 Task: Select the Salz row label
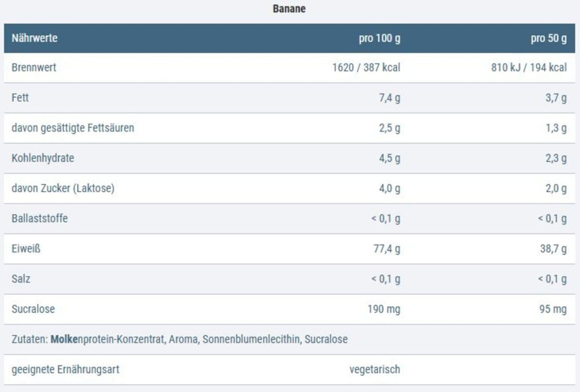click(21, 279)
